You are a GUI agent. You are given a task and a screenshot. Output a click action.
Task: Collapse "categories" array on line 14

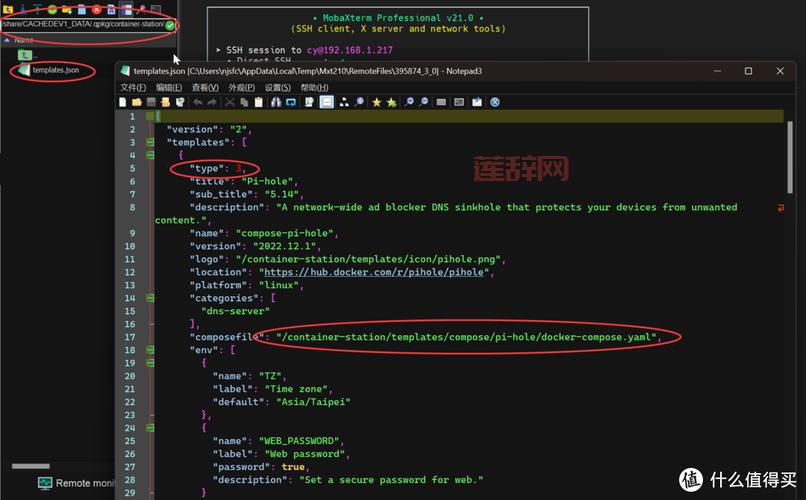click(150, 298)
